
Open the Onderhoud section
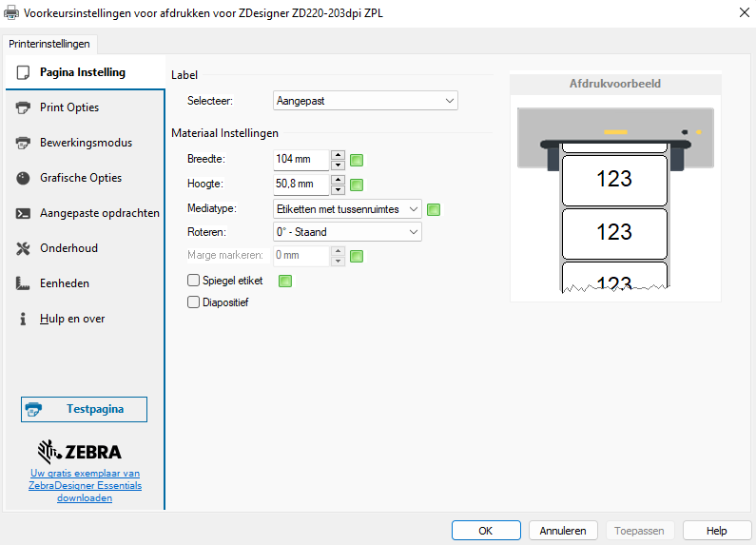tap(86, 248)
